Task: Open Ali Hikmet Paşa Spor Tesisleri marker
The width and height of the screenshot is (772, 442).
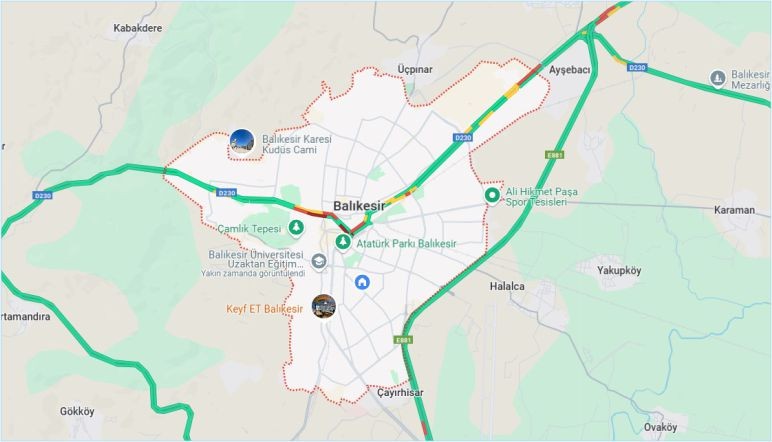Action: pyautogui.click(x=492, y=195)
